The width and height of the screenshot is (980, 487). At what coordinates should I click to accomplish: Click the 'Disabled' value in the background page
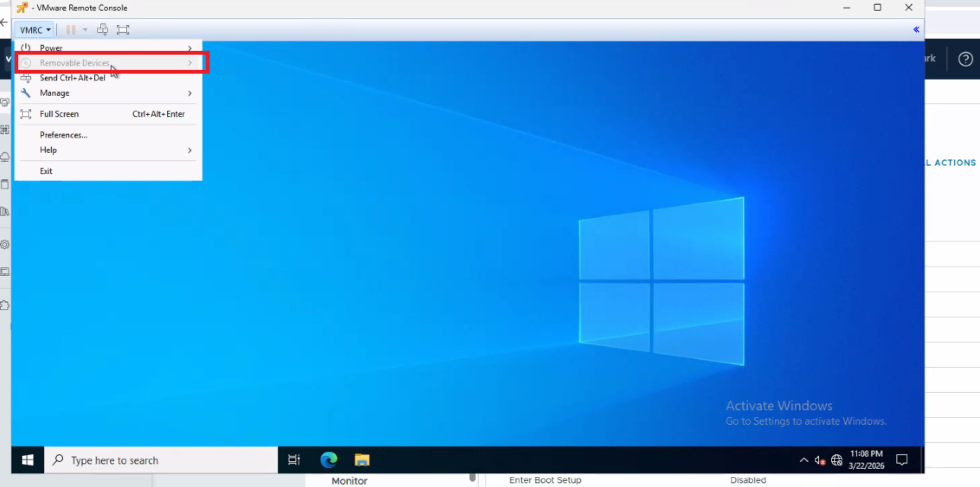pos(748,480)
